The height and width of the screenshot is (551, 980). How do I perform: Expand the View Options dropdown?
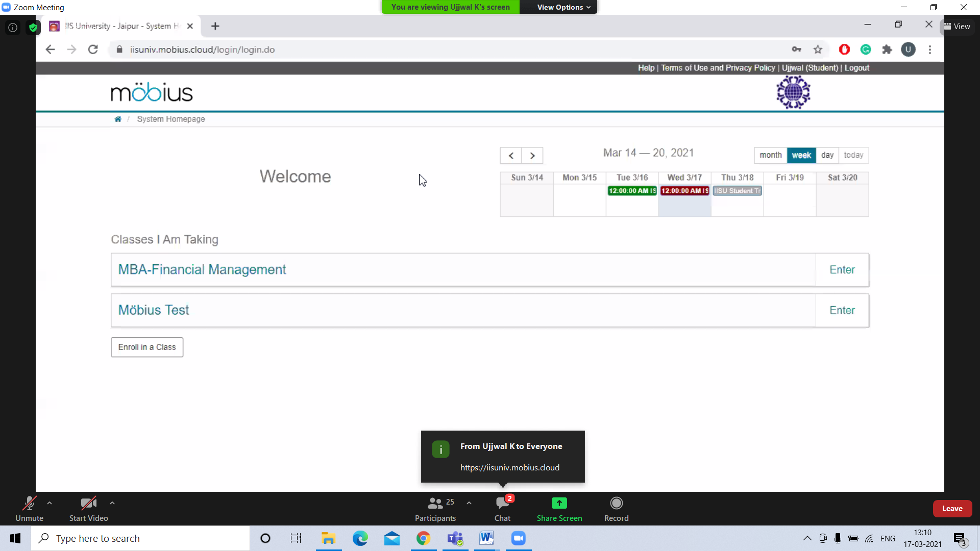tap(563, 7)
